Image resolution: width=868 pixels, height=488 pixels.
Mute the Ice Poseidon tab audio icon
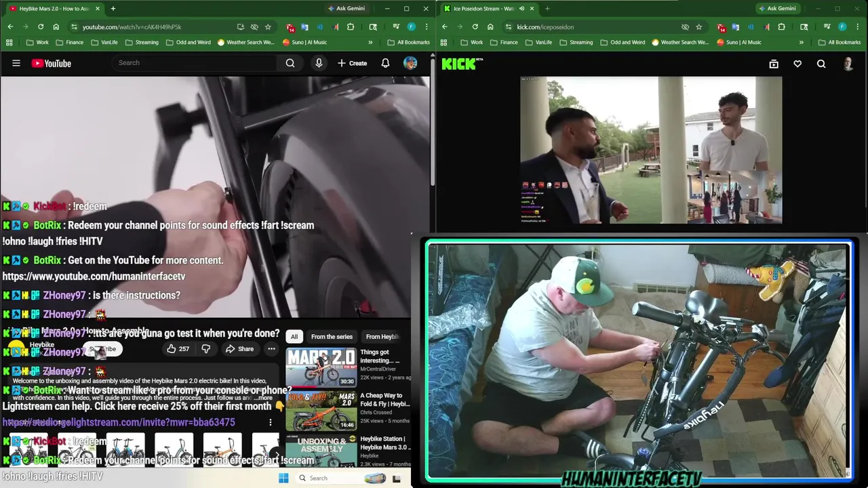click(x=521, y=8)
